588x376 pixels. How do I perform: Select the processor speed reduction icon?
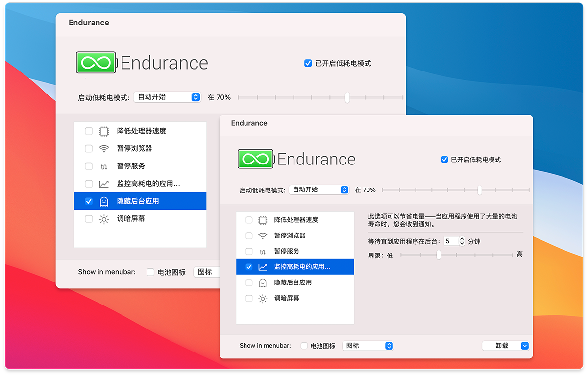(x=263, y=220)
